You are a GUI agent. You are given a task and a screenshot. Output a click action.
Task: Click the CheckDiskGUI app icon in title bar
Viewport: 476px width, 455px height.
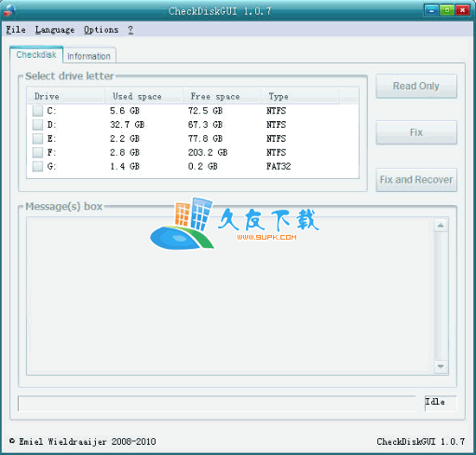point(9,10)
